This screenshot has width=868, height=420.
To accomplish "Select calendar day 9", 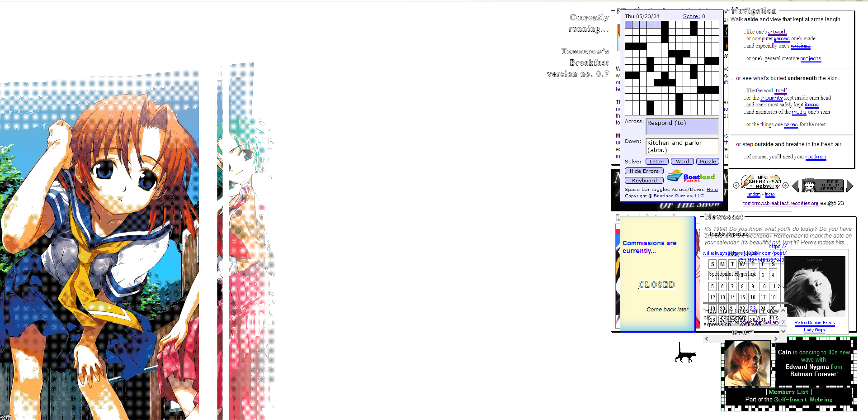I will click(x=753, y=286).
